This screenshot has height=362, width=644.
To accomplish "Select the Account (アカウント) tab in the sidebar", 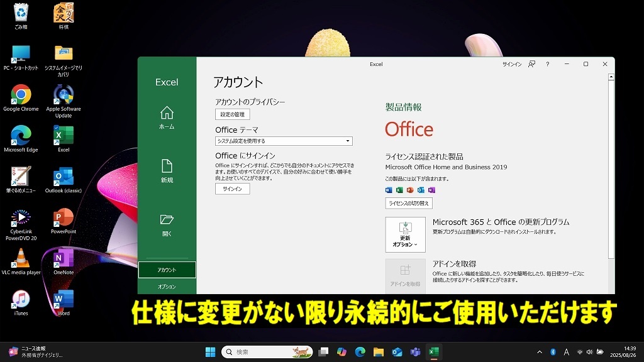I will 167,270.
